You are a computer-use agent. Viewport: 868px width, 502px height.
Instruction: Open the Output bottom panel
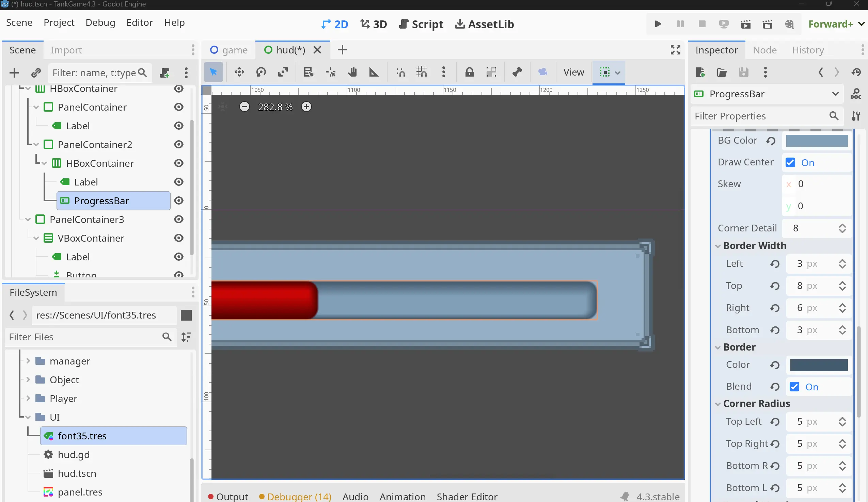[x=228, y=497]
